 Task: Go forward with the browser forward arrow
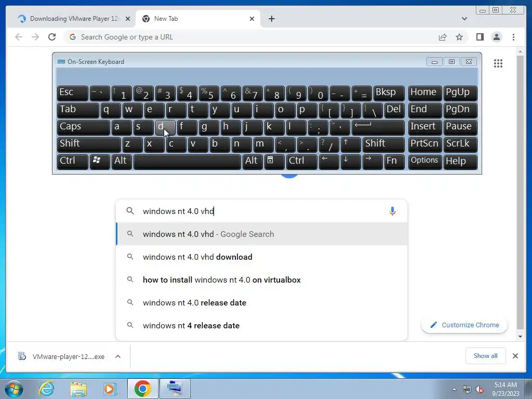pyautogui.click(x=35, y=37)
